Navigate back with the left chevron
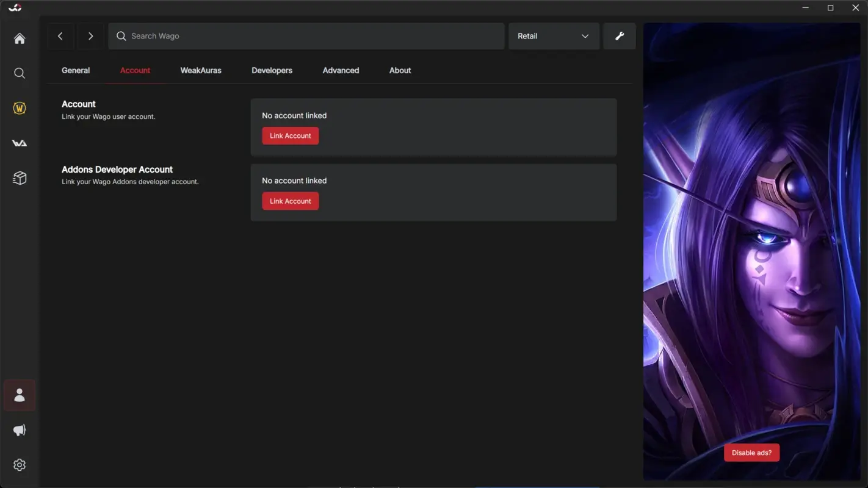The width and height of the screenshot is (868, 488). click(x=60, y=36)
